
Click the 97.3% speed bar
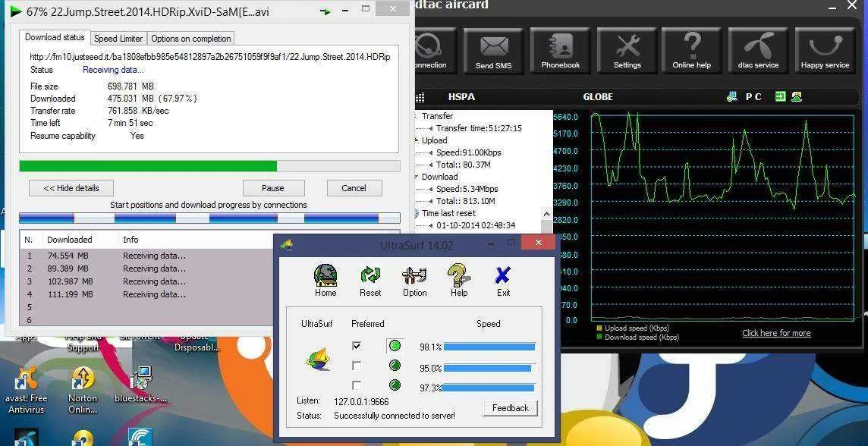489,388
